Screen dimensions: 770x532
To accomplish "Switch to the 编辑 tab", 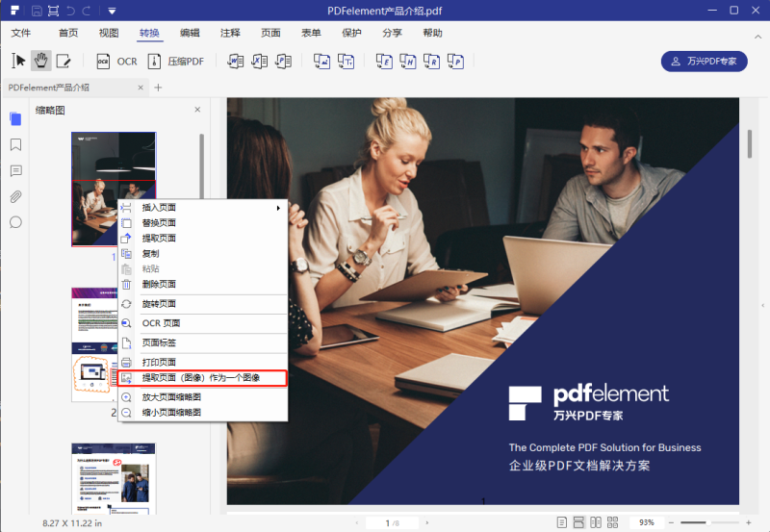I will [x=190, y=33].
